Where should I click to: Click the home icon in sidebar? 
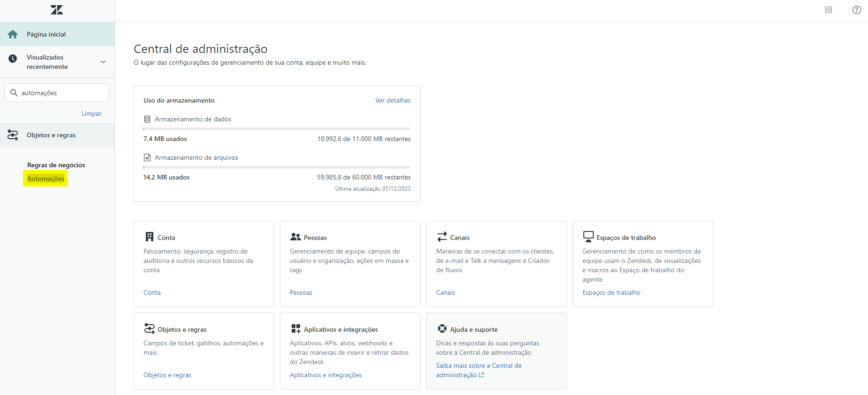[x=13, y=34]
